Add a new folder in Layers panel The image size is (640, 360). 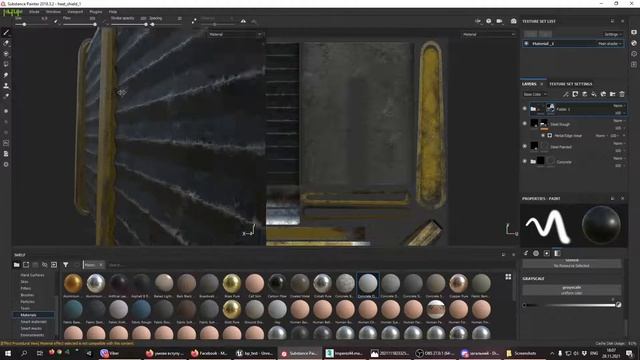coord(613,94)
